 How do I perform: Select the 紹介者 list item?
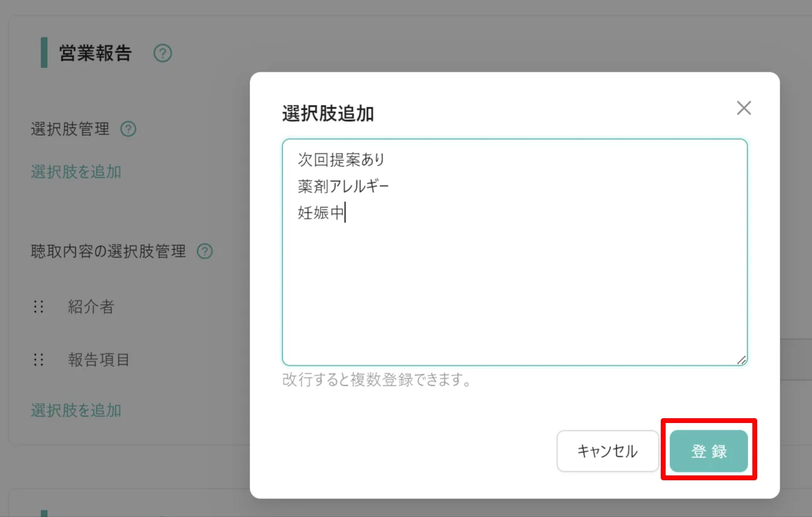tap(91, 307)
